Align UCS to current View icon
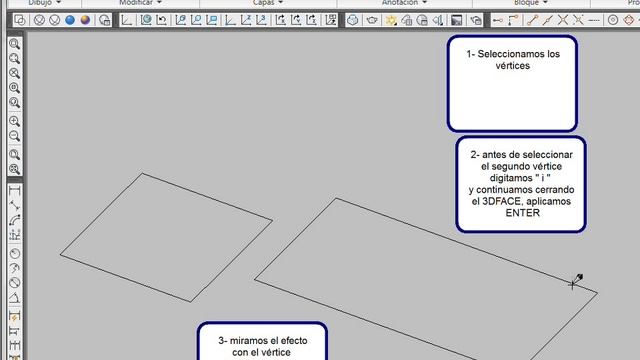The image size is (640, 360). [212, 20]
